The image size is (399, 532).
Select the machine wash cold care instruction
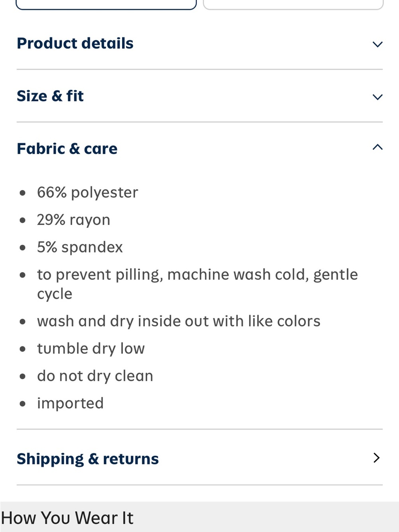click(198, 284)
